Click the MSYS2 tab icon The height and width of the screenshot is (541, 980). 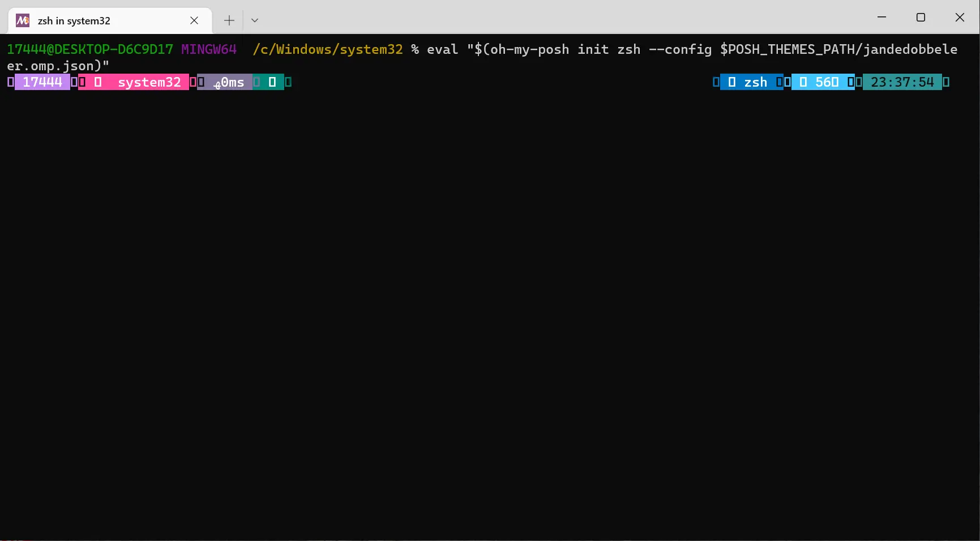pyautogui.click(x=23, y=20)
